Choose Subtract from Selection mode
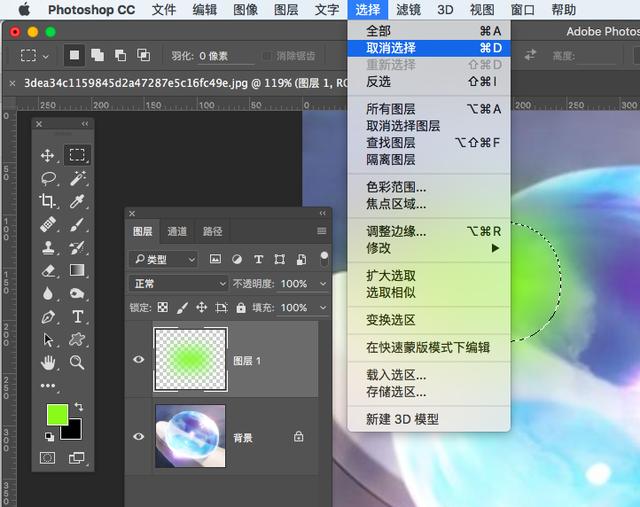Image resolution: width=640 pixels, height=507 pixels. (120, 55)
